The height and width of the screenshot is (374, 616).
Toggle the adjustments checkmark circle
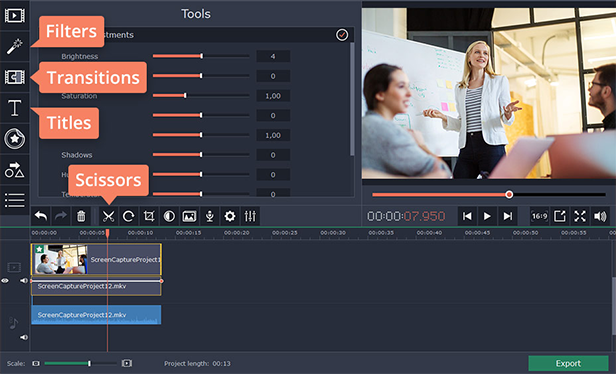click(342, 35)
